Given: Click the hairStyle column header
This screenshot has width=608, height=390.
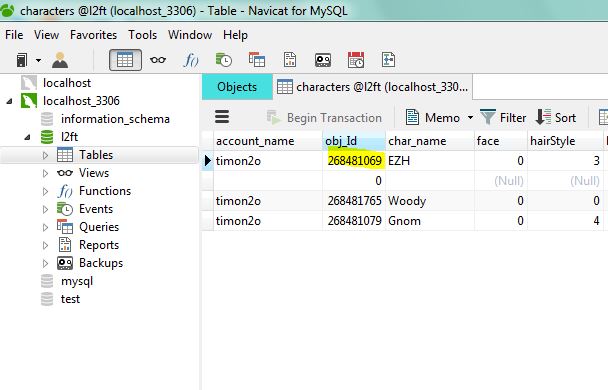Looking at the screenshot, I should click(x=565, y=141).
